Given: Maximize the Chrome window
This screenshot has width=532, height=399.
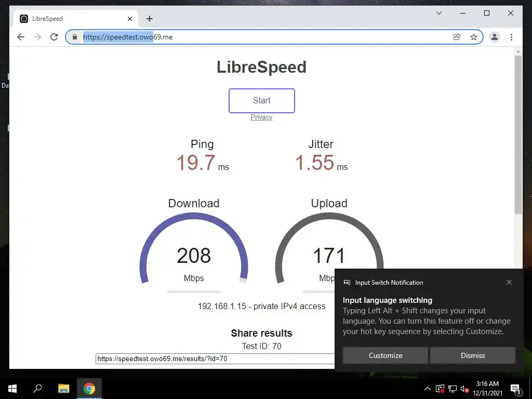Looking at the screenshot, I should pos(486,13).
